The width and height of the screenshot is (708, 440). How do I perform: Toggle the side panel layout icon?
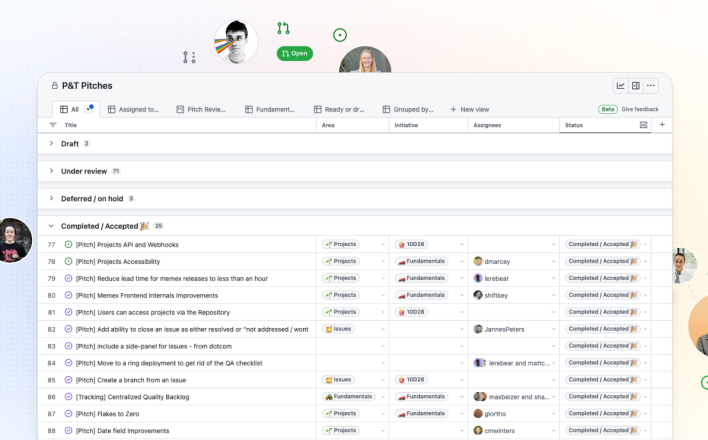tap(636, 86)
